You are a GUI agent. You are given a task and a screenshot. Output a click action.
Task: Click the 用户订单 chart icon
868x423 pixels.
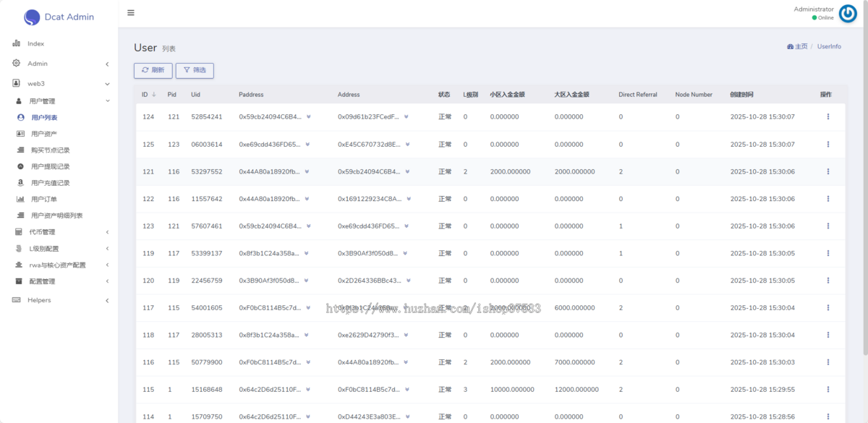[x=20, y=199]
